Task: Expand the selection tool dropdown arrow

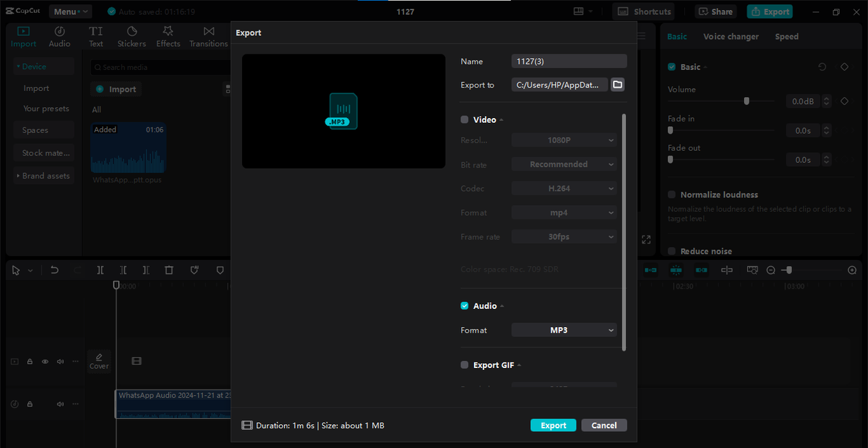Action: [x=31, y=271]
